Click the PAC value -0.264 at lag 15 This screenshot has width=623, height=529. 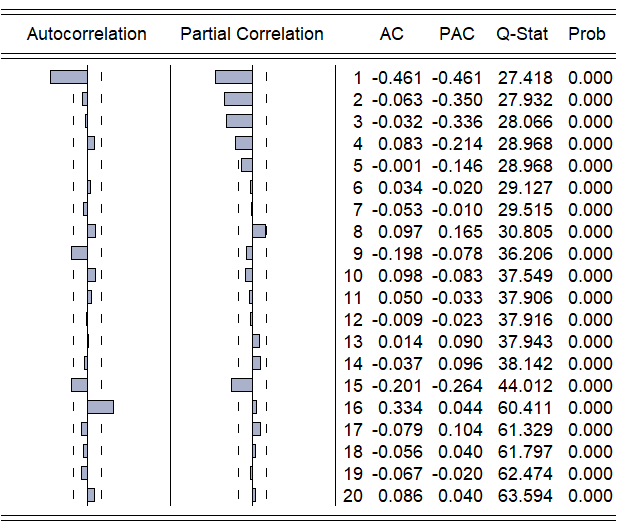457,386
